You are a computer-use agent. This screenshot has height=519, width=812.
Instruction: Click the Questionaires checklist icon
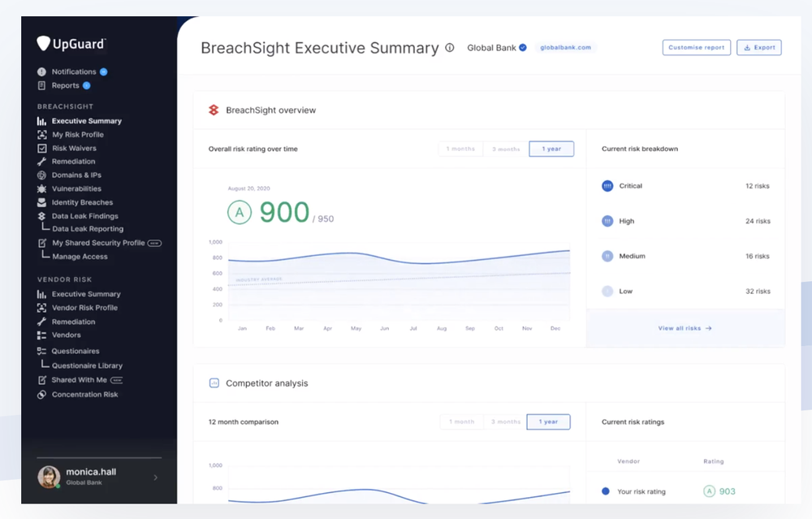click(x=41, y=351)
